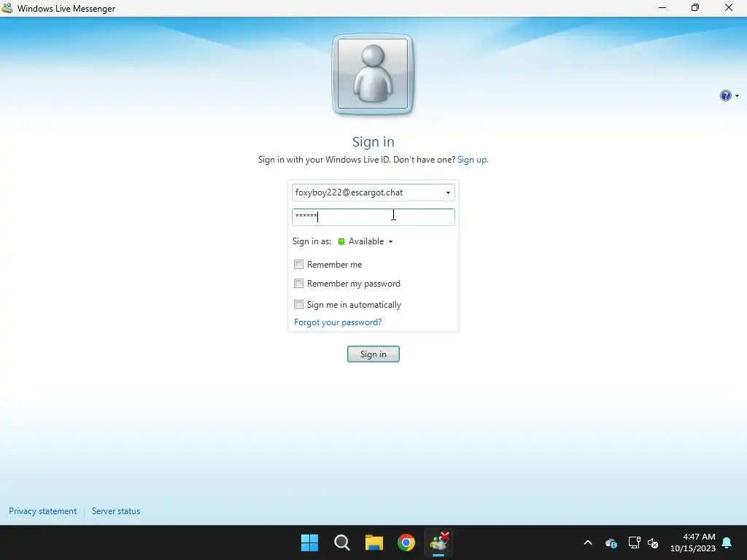Open the notifications bell icon
Screen dimensions: 747x560
click(727, 542)
